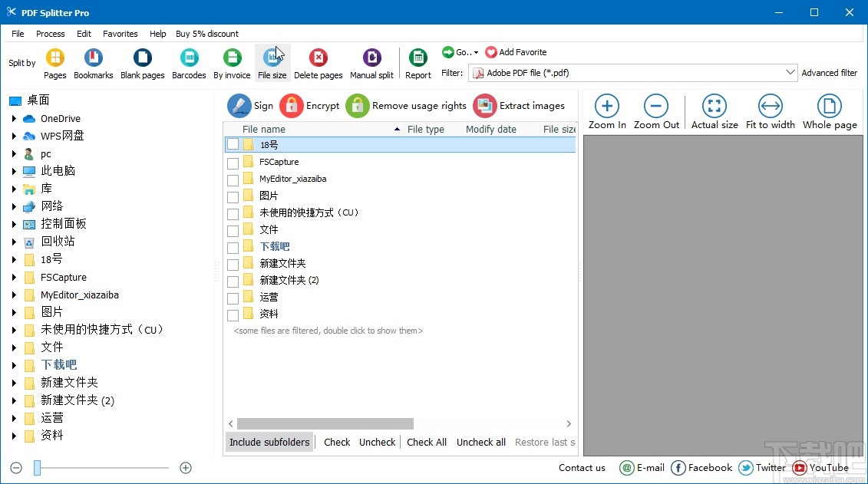Choose split by Bookmarks
868x484 pixels.
click(93, 64)
